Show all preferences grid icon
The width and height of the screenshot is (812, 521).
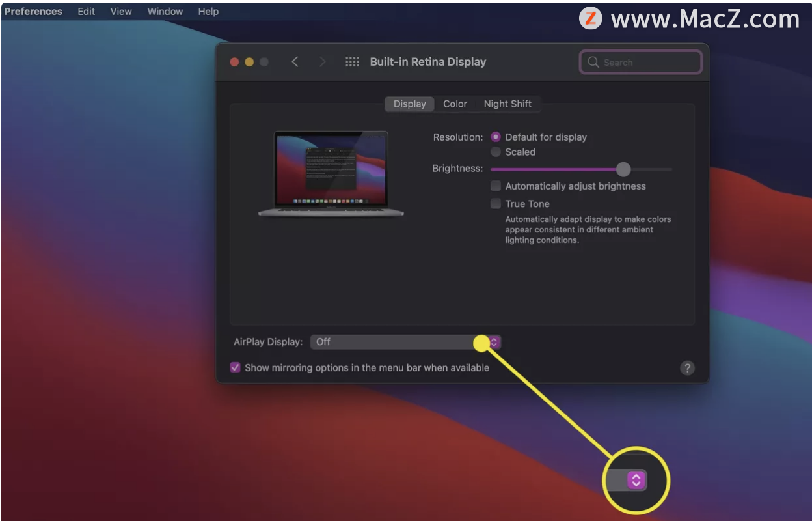[x=352, y=62]
